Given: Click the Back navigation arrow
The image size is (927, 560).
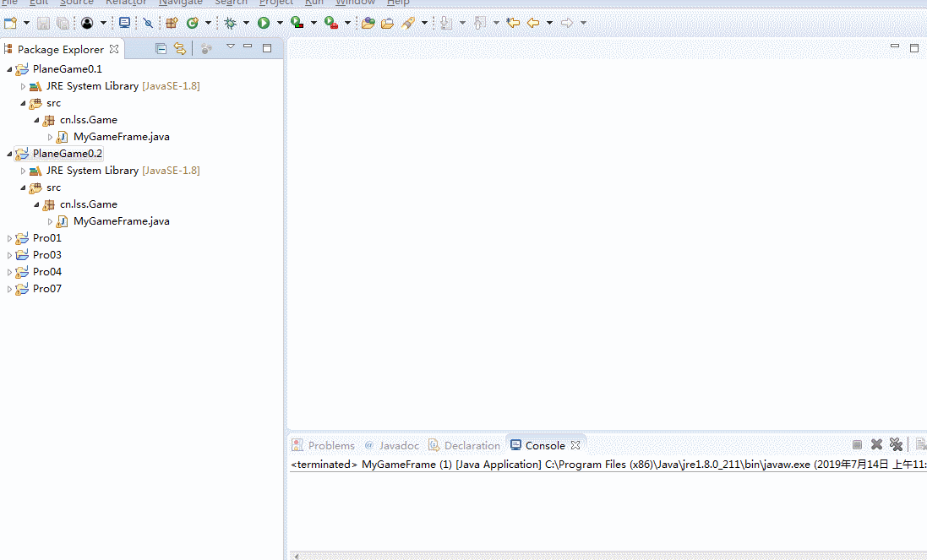Looking at the screenshot, I should (533, 23).
